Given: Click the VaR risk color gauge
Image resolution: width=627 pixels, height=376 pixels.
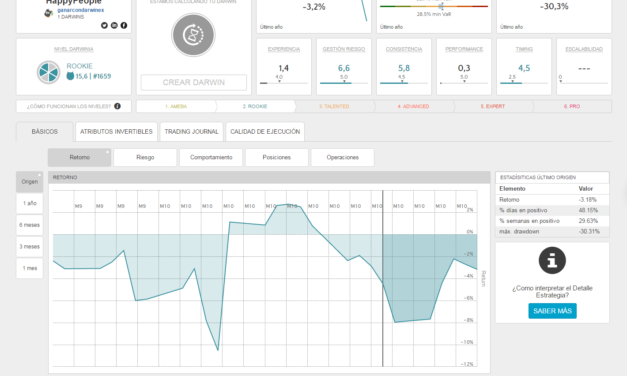Looking at the screenshot, I should coord(434,6).
